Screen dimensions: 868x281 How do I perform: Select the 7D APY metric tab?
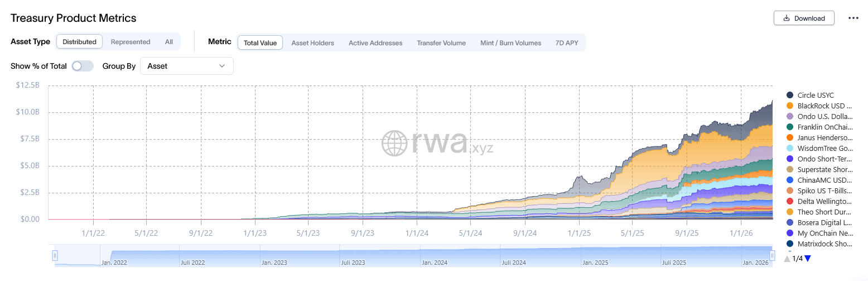(567, 42)
